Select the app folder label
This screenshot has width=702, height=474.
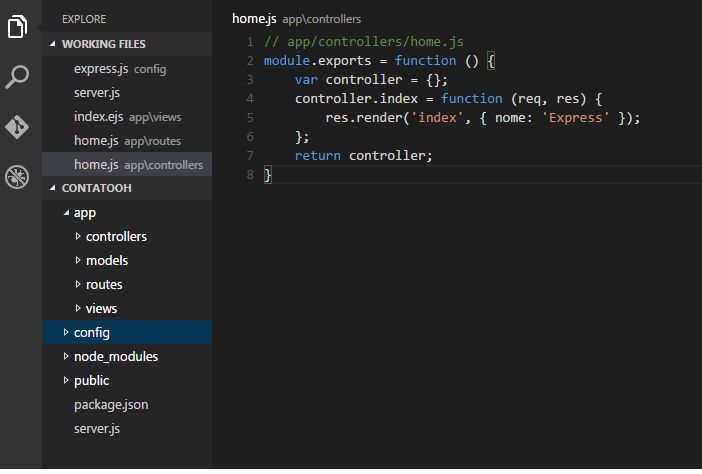[x=85, y=213]
